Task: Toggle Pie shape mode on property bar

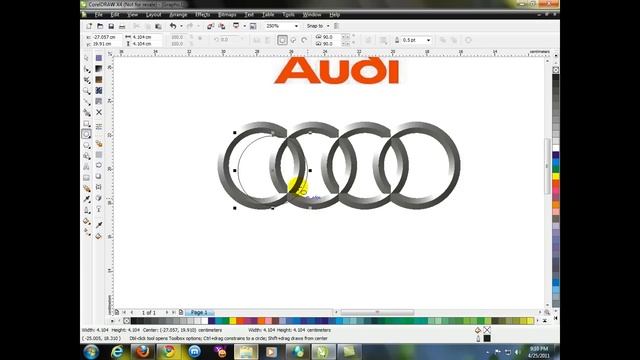Action: (x=293, y=40)
